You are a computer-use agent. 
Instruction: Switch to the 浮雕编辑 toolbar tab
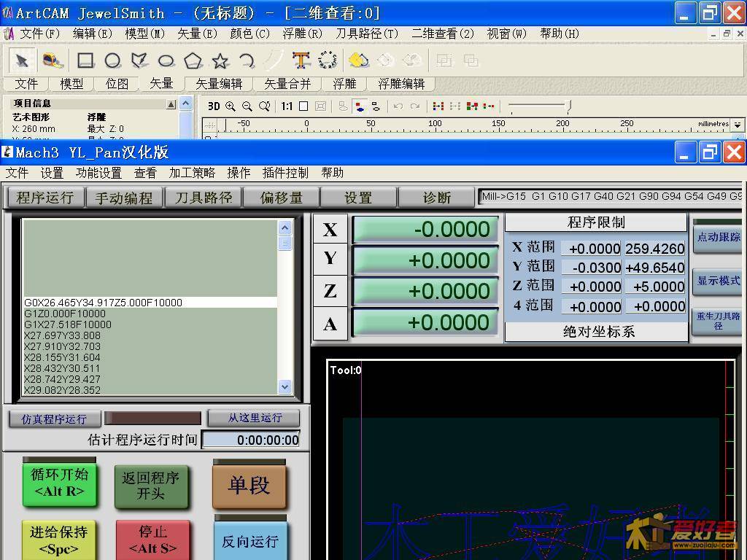click(401, 84)
